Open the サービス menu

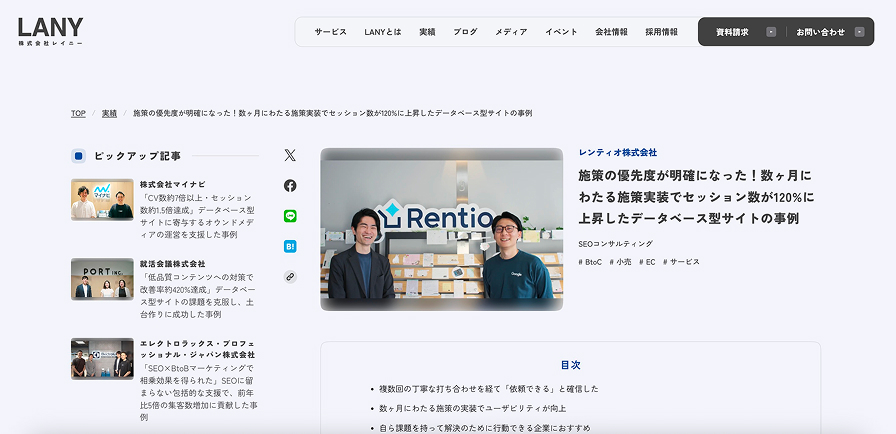pyautogui.click(x=330, y=32)
